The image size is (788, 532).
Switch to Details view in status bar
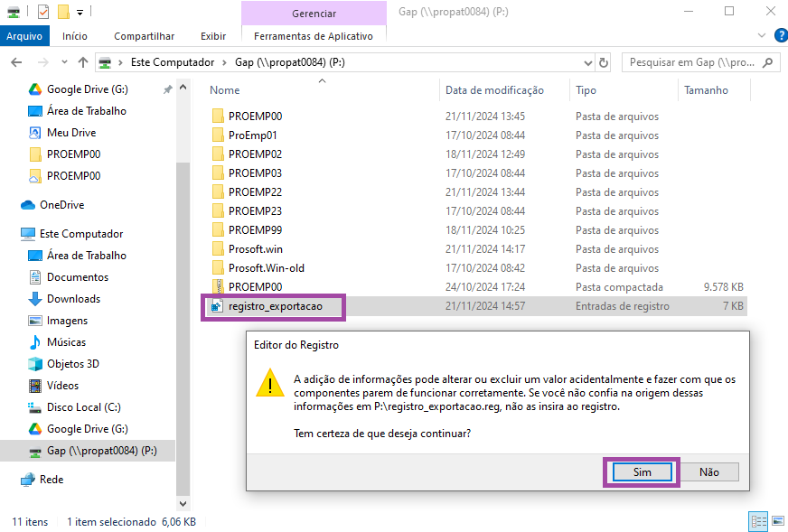(x=758, y=521)
